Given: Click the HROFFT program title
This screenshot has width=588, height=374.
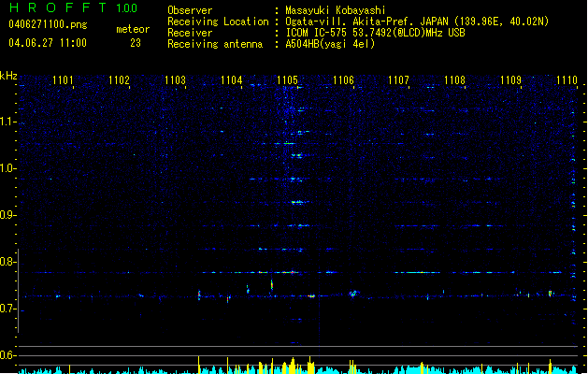Looking at the screenshot, I should click(x=58, y=7).
